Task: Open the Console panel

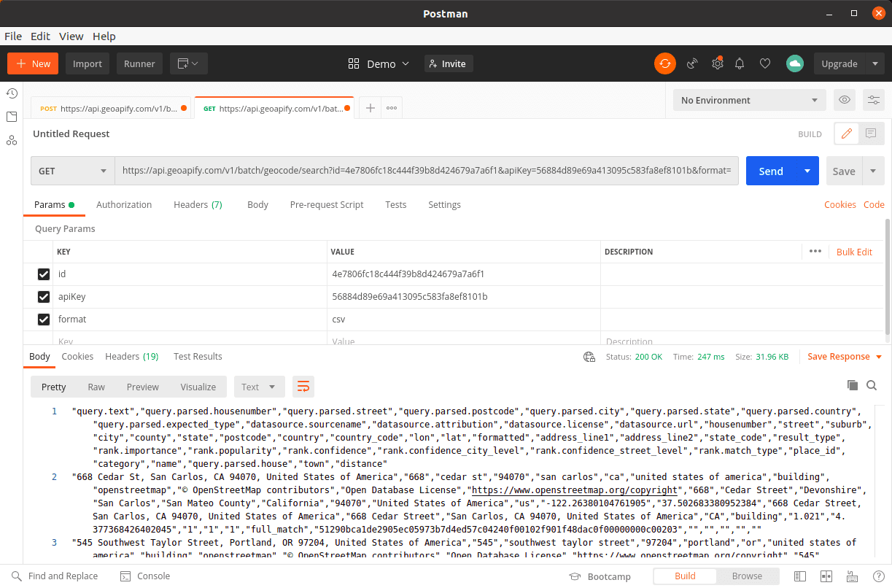Action: 145,576
